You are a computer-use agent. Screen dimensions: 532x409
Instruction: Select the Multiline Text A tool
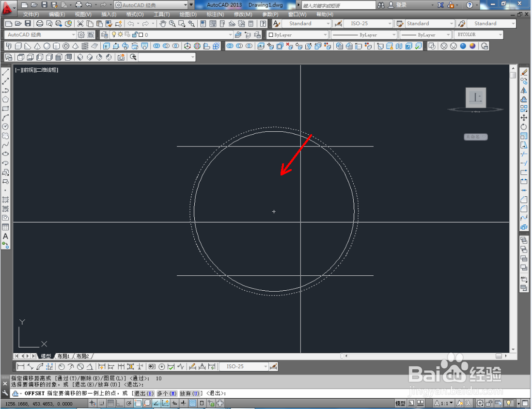tap(5, 236)
